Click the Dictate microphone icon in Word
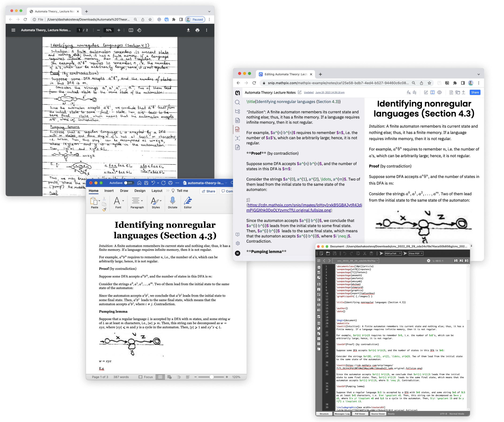Screen dimensions: 504x422 [172, 200]
